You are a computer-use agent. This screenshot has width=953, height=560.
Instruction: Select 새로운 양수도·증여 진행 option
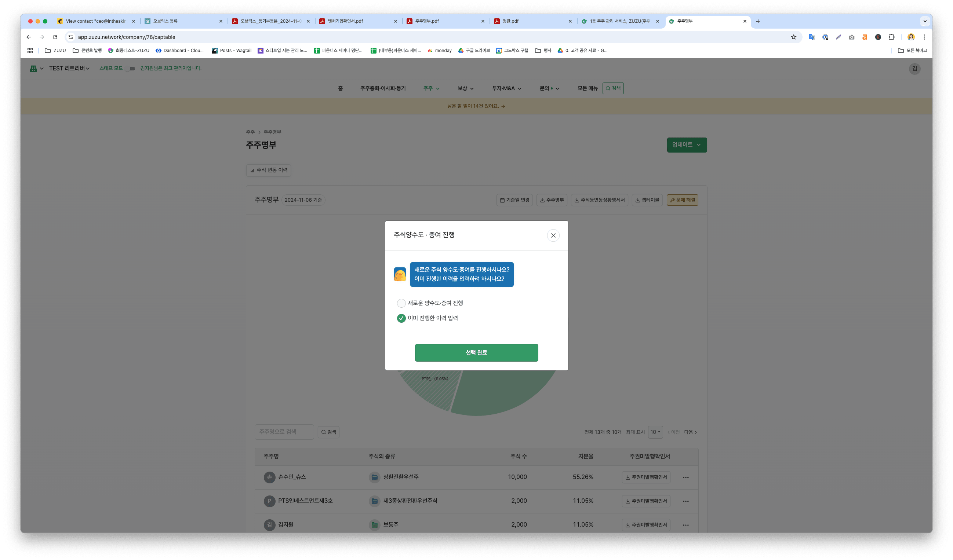click(401, 303)
